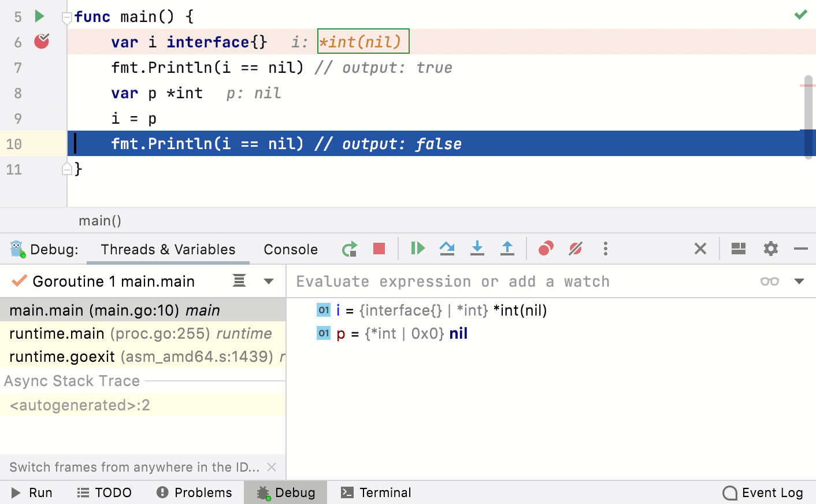Hide the Debug tool window
The image size is (816, 504).
coord(801,249)
